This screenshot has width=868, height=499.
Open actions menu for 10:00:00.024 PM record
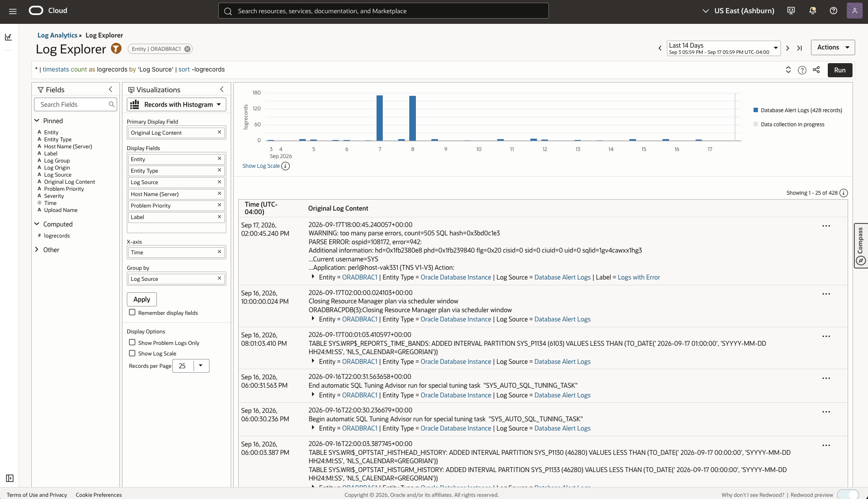point(826,294)
